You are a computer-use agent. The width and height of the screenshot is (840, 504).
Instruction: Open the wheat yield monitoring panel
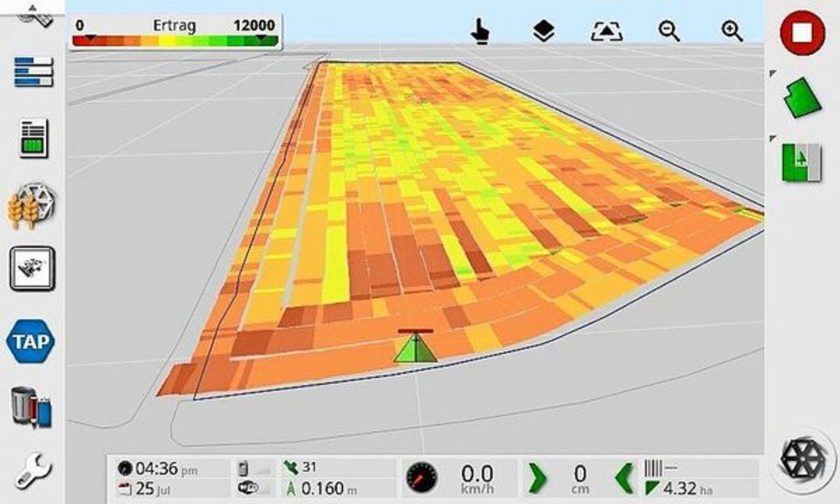coord(31,207)
